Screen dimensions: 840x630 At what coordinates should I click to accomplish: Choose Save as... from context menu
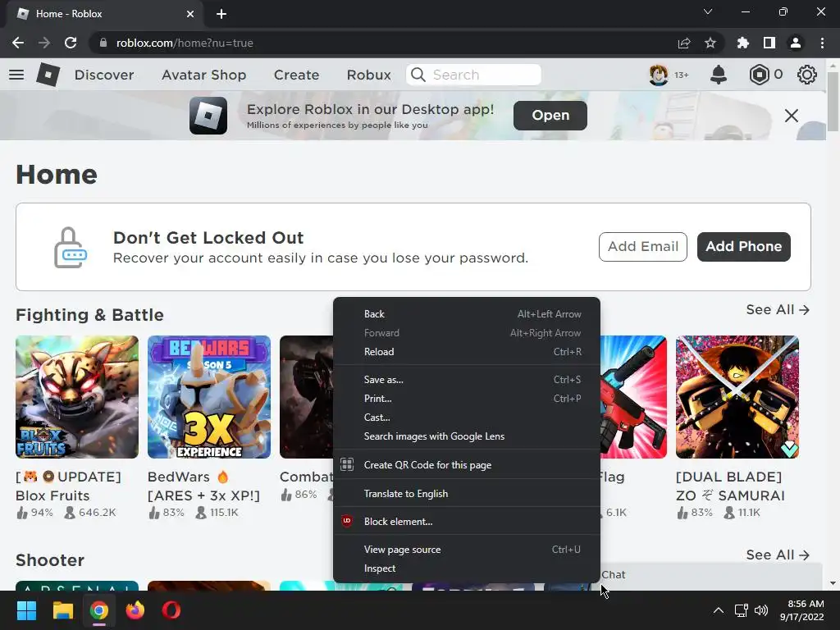pyautogui.click(x=467, y=380)
